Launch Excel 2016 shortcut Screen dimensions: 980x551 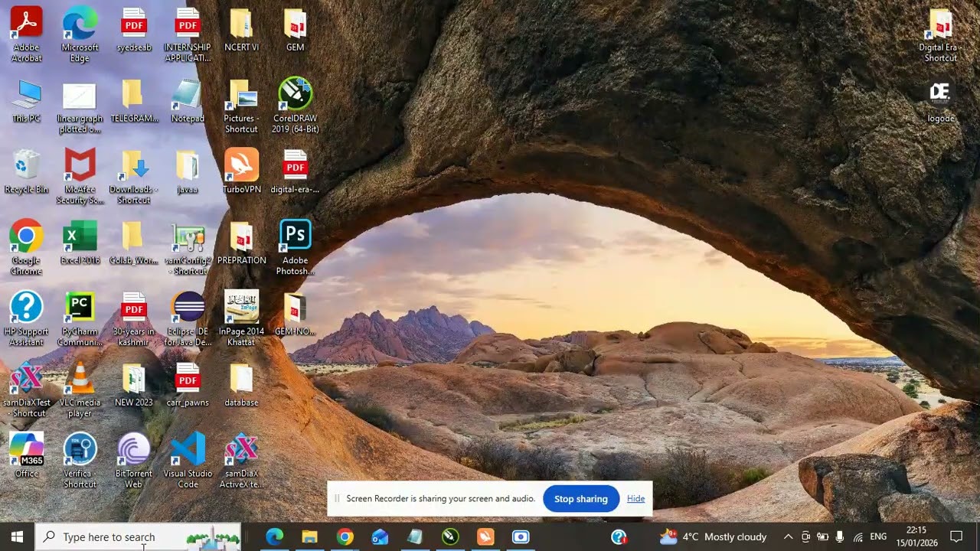click(x=80, y=243)
